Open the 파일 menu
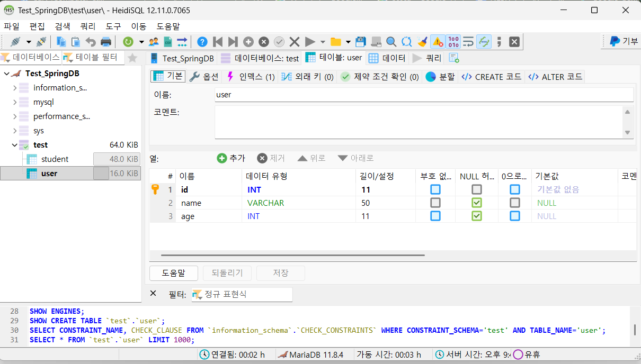The height and width of the screenshot is (364, 641). click(12, 26)
